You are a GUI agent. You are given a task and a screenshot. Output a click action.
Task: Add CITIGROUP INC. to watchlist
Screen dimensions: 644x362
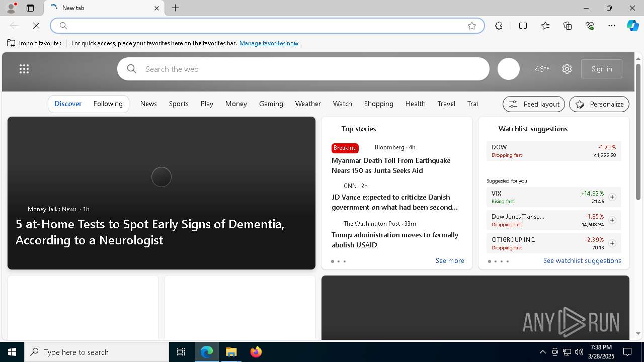612,243
